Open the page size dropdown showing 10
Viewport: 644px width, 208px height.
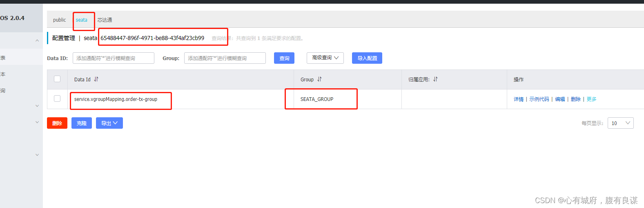click(x=621, y=123)
